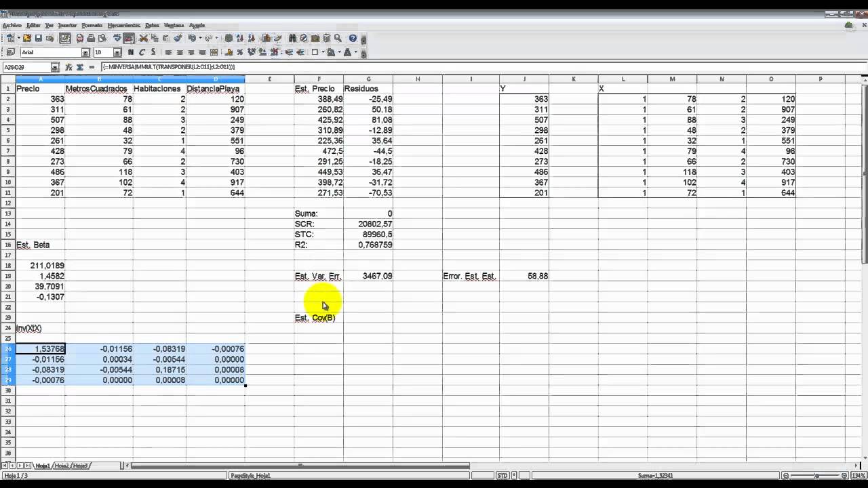Click the horizontal scrollbar thumb
The width and height of the screenshot is (868, 488).
coord(300,466)
